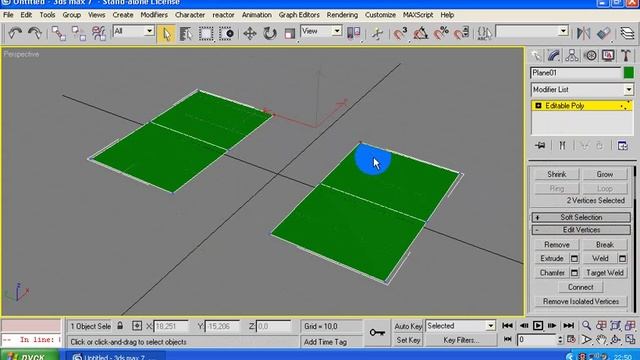Open the Select by Name dialog icon
This screenshot has width=640, height=360.
pyautogui.click(x=186, y=33)
